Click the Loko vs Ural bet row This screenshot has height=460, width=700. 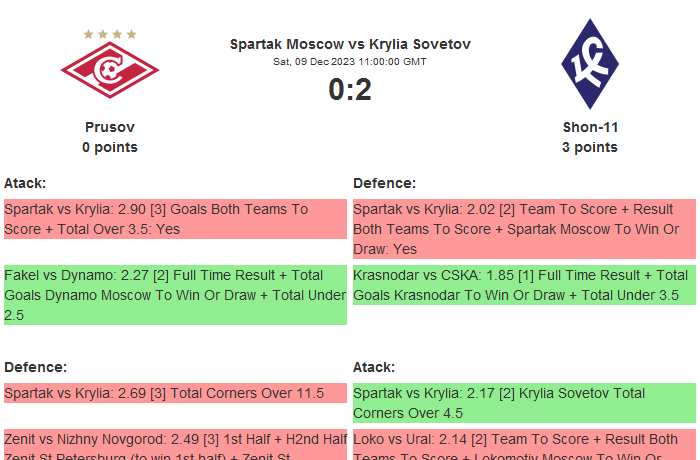tap(523, 445)
